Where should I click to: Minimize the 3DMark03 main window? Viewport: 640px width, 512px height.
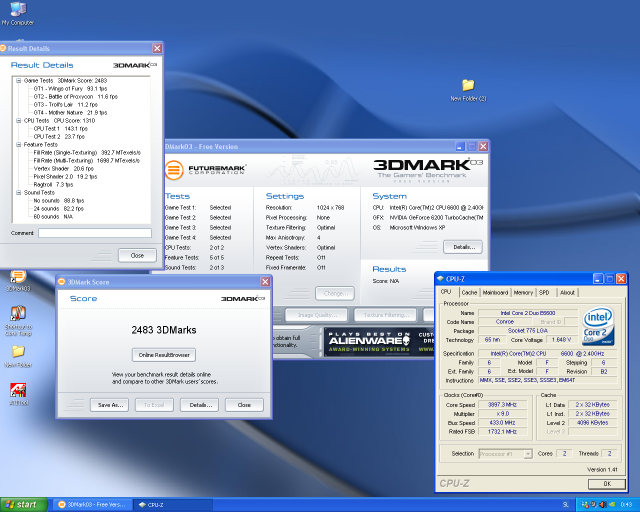[460, 147]
